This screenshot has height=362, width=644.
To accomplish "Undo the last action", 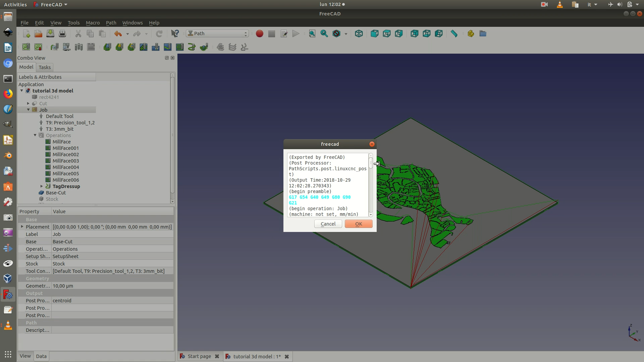I will click(x=118, y=34).
